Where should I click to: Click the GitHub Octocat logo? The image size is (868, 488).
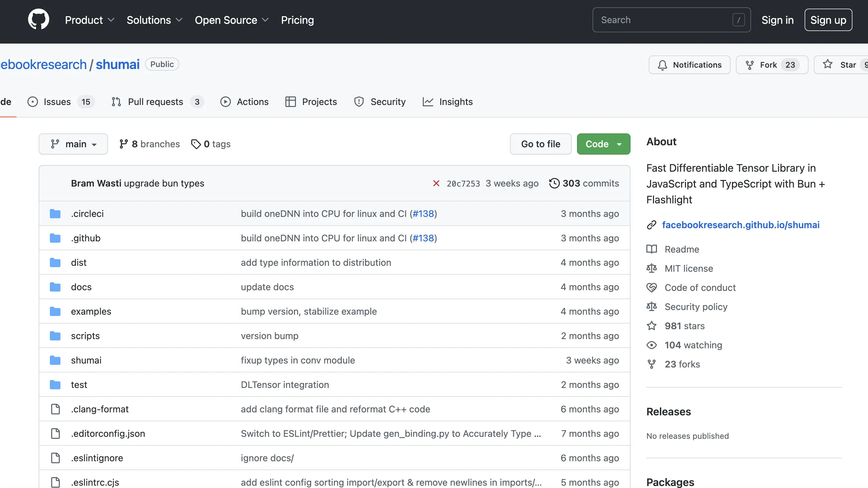(x=38, y=19)
